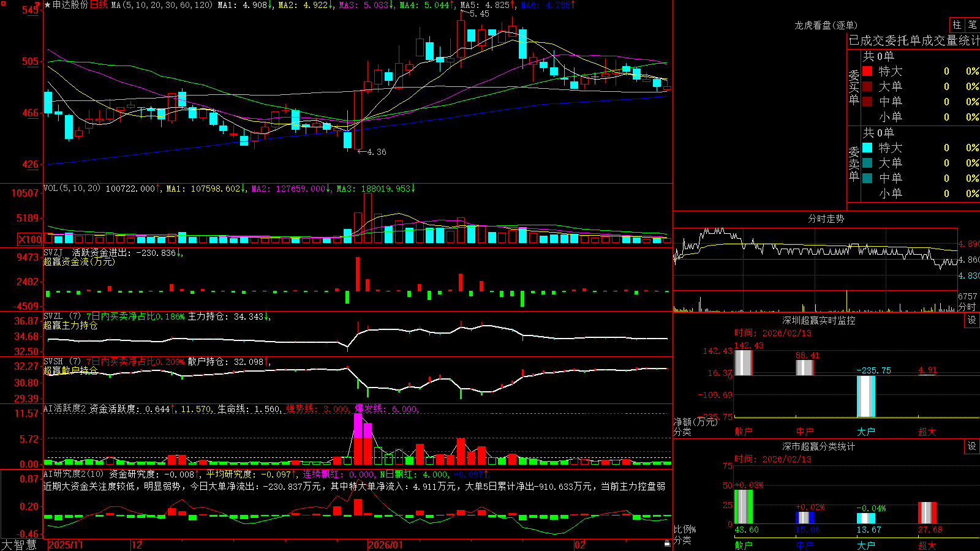Click the 超赢散户持仓 label
980x551 pixels.
click(70, 370)
